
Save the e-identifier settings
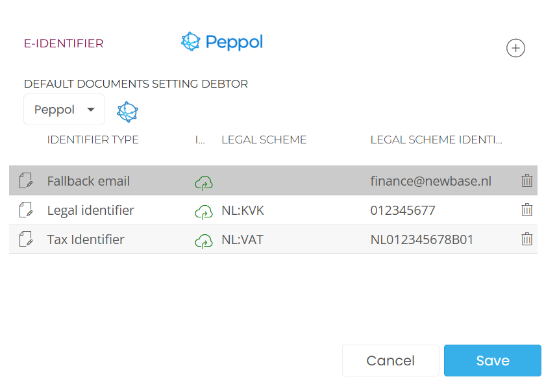492,361
